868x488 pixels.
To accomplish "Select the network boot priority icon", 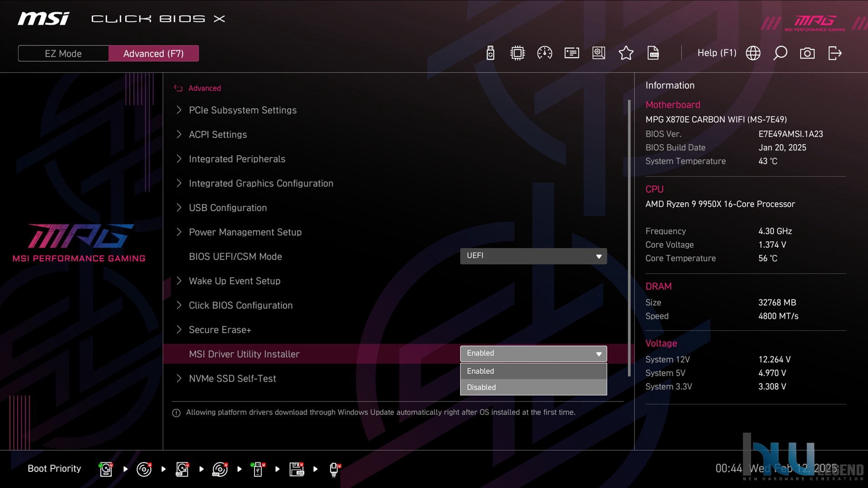I will click(x=334, y=469).
